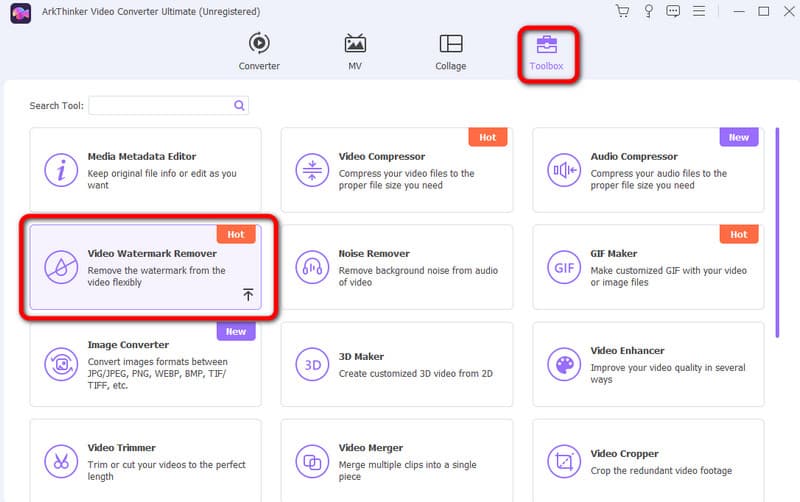Open the GIF Maker title
The width and height of the screenshot is (800, 502).
pyautogui.click(x=614, y=254)
